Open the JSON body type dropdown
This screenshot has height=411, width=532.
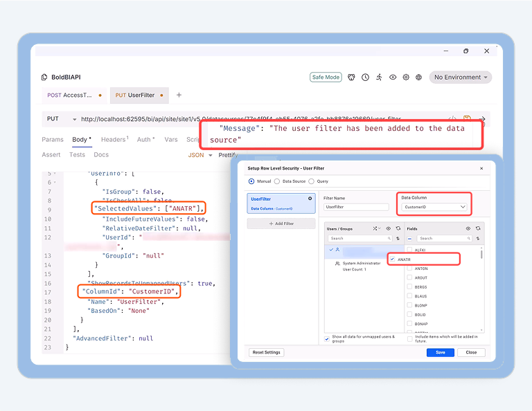point(211,155)
